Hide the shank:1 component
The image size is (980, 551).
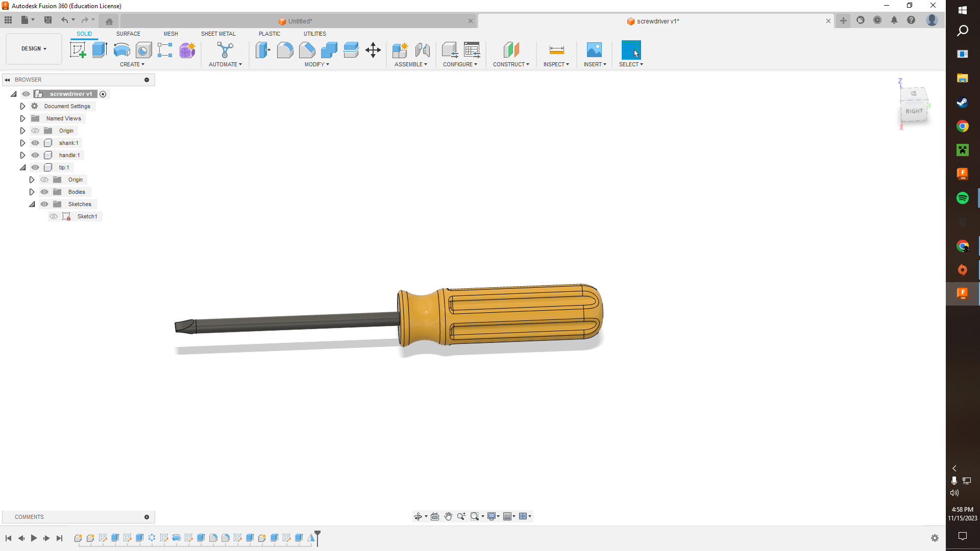click(x=35, y=143)
